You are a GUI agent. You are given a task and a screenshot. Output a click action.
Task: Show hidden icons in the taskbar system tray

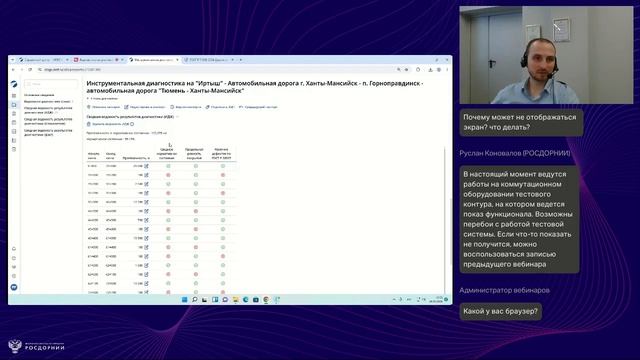tap(394, 300)
